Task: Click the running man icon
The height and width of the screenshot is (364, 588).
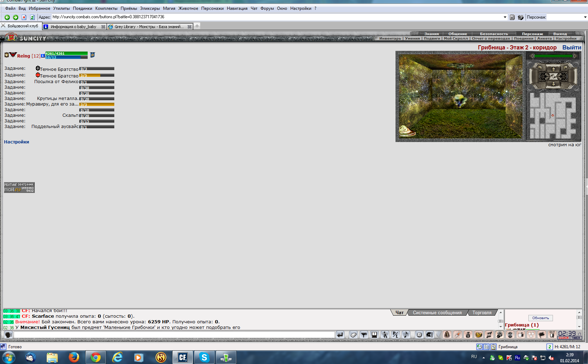Action: (385, 335)
